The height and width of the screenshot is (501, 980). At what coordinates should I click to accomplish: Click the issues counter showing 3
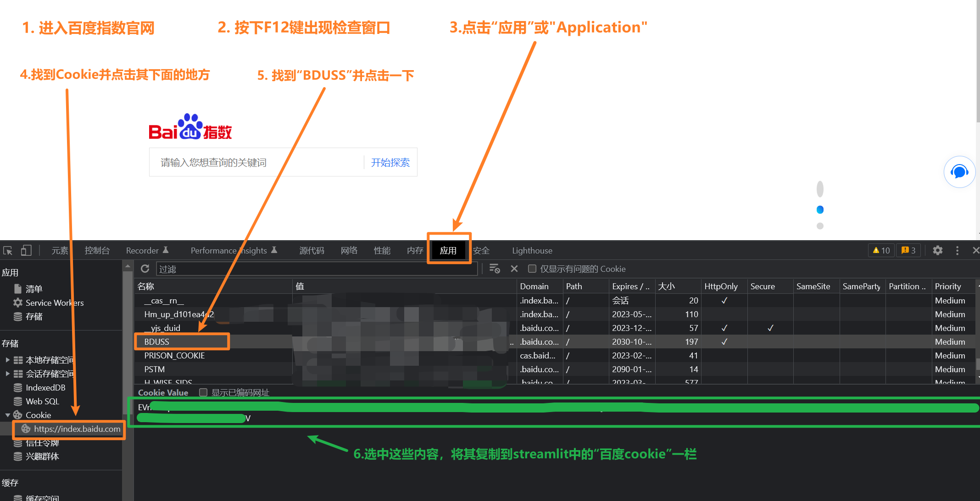click(x=908, y=250)
